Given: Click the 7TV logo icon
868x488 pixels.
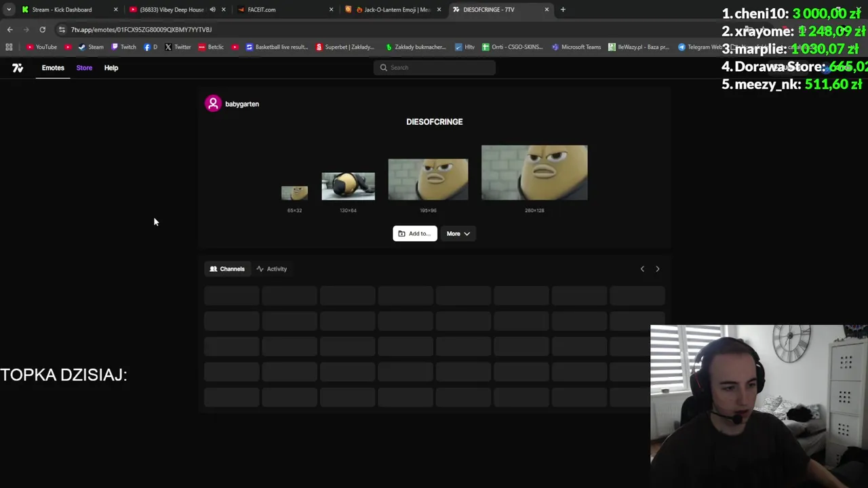Looking at the screenshot, I should 18,68.
